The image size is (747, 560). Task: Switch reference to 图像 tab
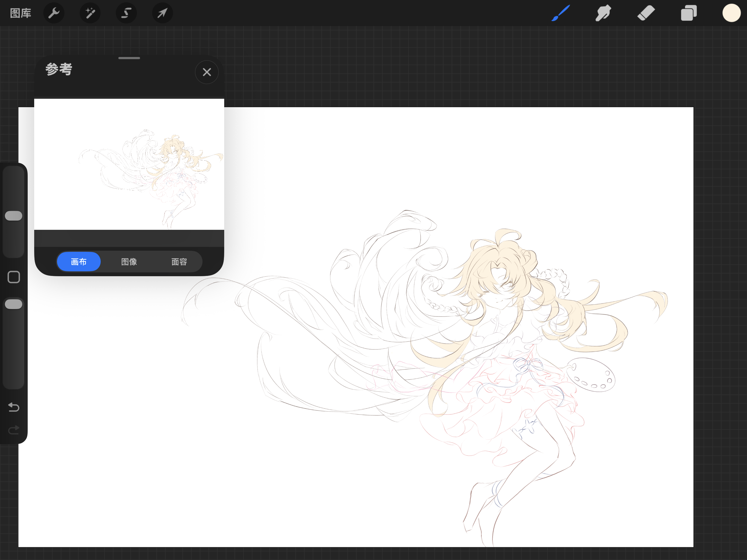tap(129, 262)
